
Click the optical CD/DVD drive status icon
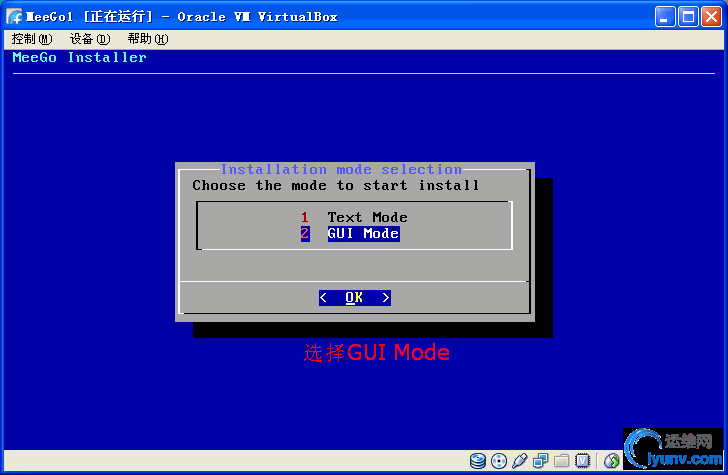click(499, 461)
